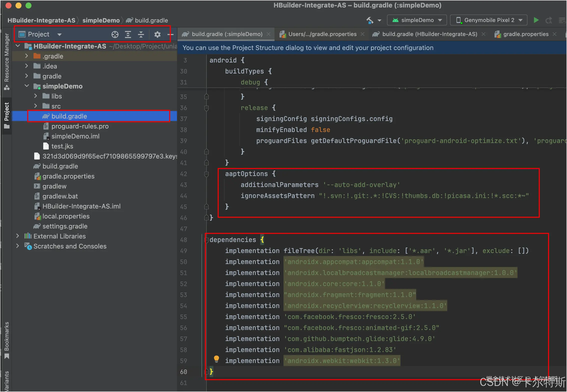Fold the aaptOptions block on line 42
Screen dimensions: 567x392
click(x=206, y=174)
